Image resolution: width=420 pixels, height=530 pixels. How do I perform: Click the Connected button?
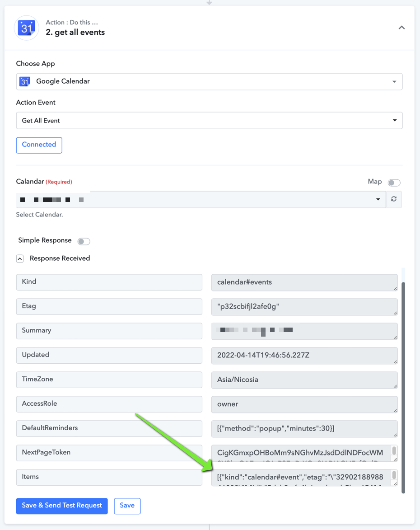click(x=39, y=145)
